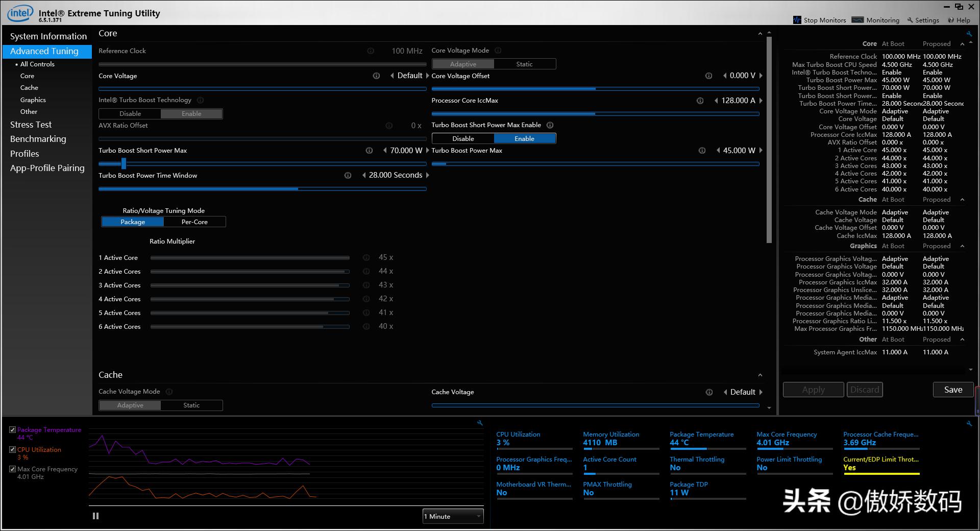Pause the monitoring graph

[x=95, y=516]
